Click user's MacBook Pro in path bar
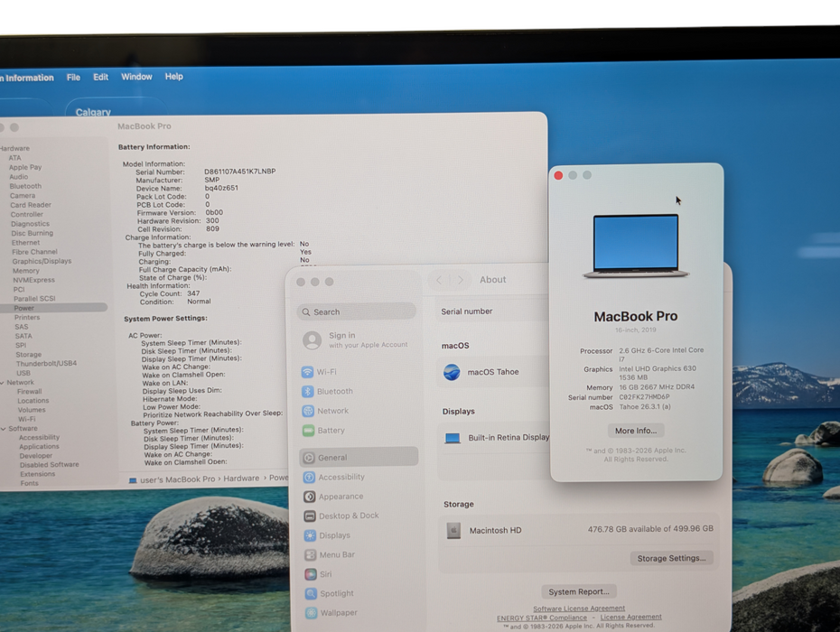This screenshot has height=632, width=840. (x=177, y=479)
